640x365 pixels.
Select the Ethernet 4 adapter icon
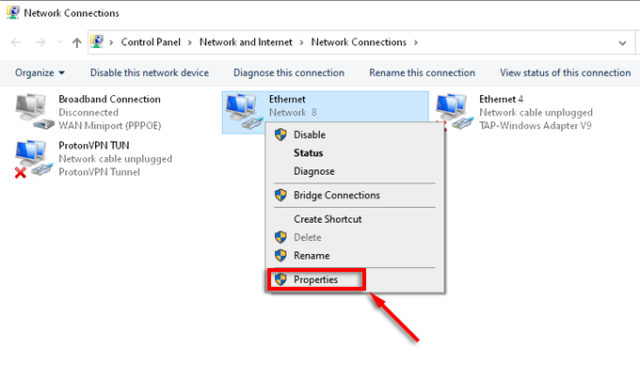[455, 111]
